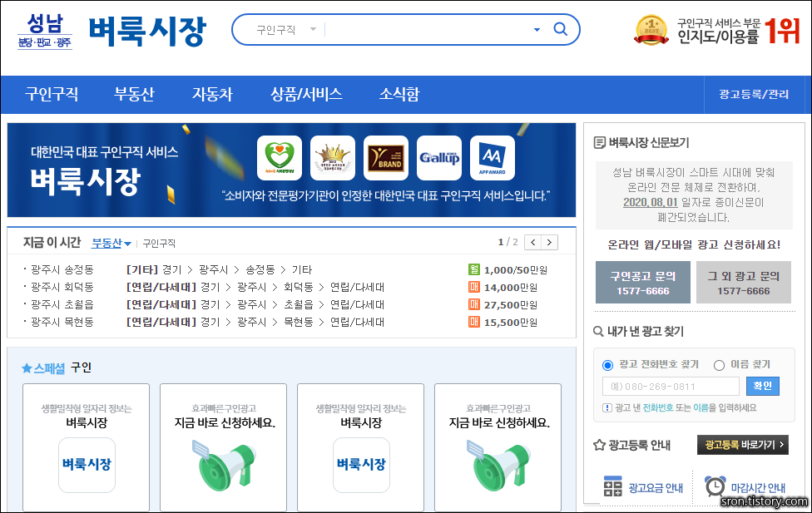Click the BRAND award badge
The width and height of the screenshot is (812, 513).
(x=386, y=158)
